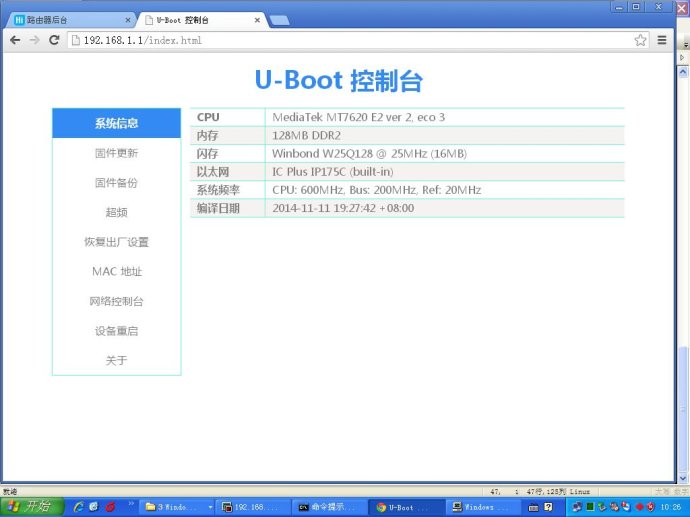The height and width of the screenshot is (517, 690).
Task: Open the Windows 开始 Start menu
Action: [32, 507]
